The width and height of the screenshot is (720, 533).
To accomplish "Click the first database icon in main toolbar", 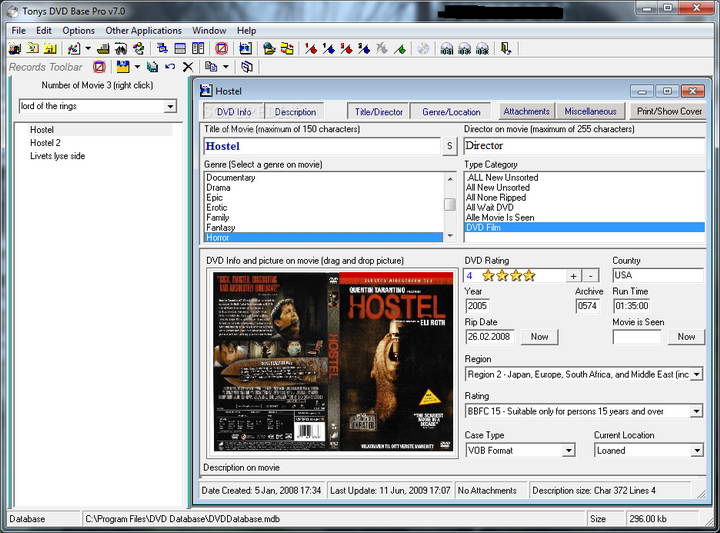I will 15,48.
